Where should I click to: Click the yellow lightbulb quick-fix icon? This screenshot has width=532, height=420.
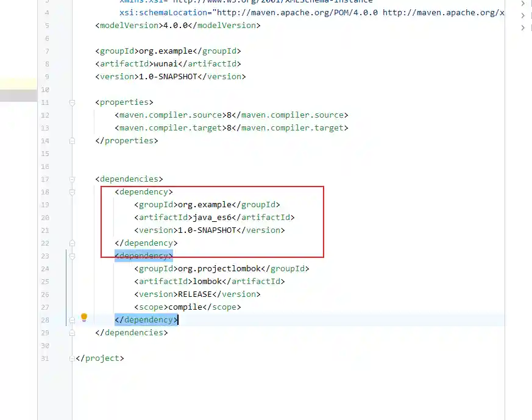(x=84, y=317)
